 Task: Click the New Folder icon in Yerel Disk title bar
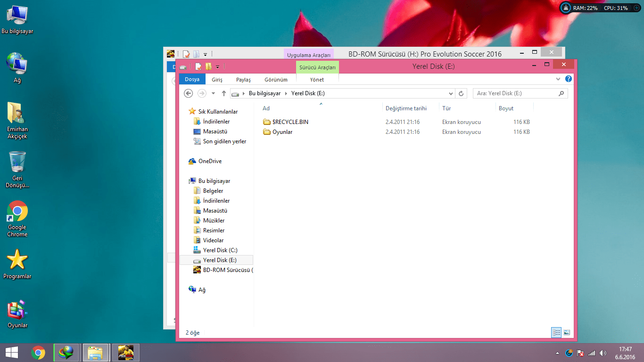pyautogui.click(x=208, y=66)
